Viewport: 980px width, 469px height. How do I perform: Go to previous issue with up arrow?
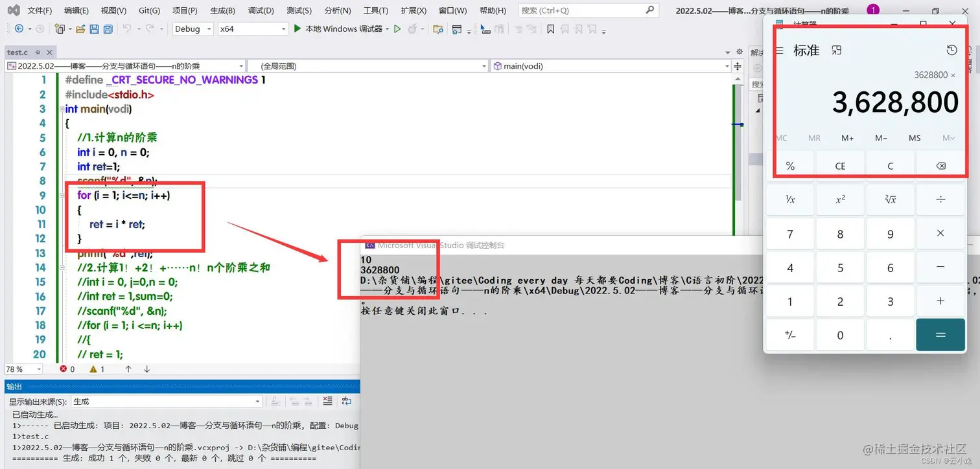[x=128, y=369]
